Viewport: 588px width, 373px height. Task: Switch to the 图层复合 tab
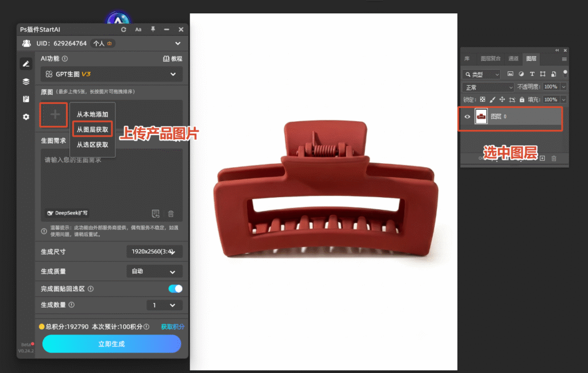coord(490,59)
